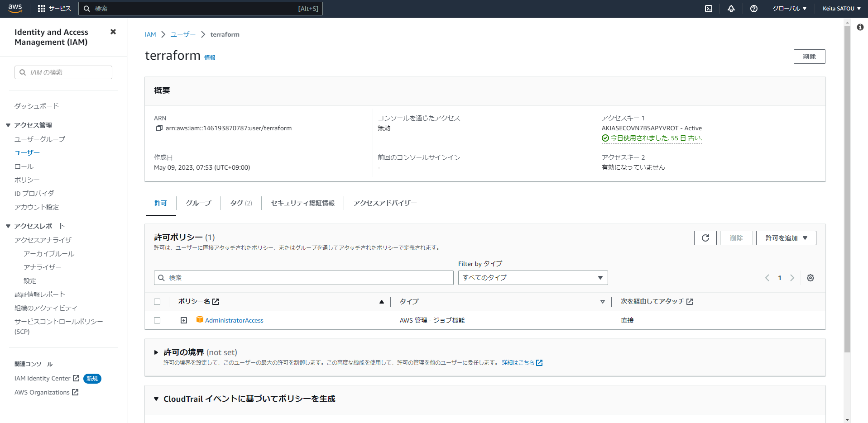868x423 pixels.
Task: Open ロール in the sidebar
Action: coord(24,166)
